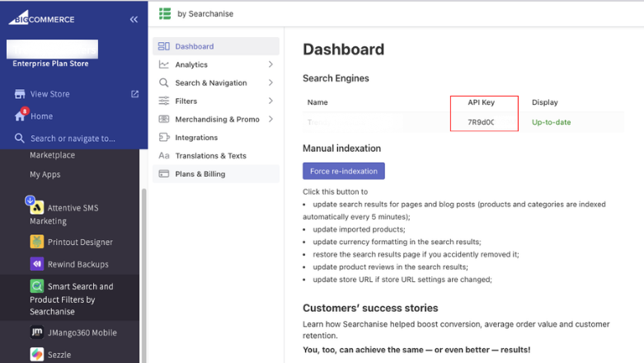
Task: Click the Sezzle app icon
Action: [x=37, y=354]
